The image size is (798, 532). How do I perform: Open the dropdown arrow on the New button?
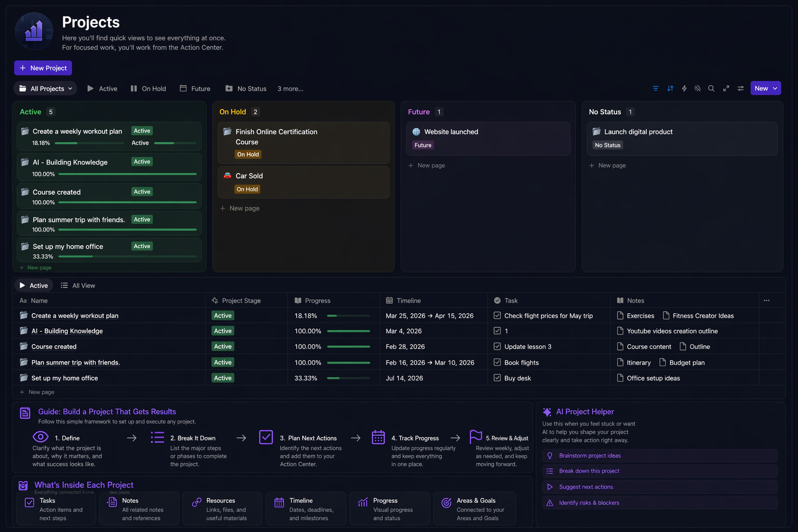775,88
